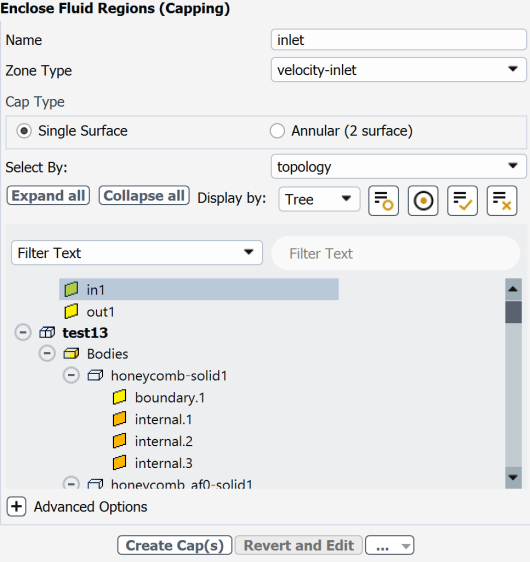The width and height of the screenshot is (530, 562).
Task: Click the yellow icon beside boundary.1
Action: pos(119,397)
